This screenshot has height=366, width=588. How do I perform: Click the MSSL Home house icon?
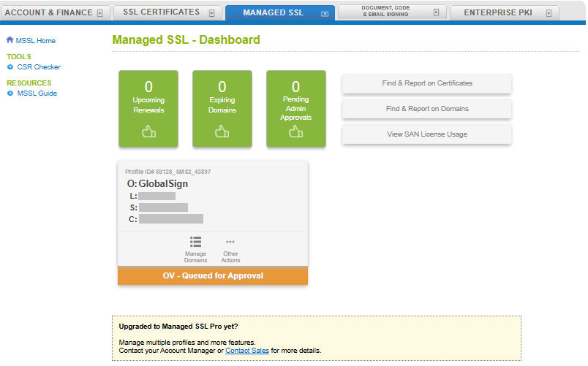point(10,39)
